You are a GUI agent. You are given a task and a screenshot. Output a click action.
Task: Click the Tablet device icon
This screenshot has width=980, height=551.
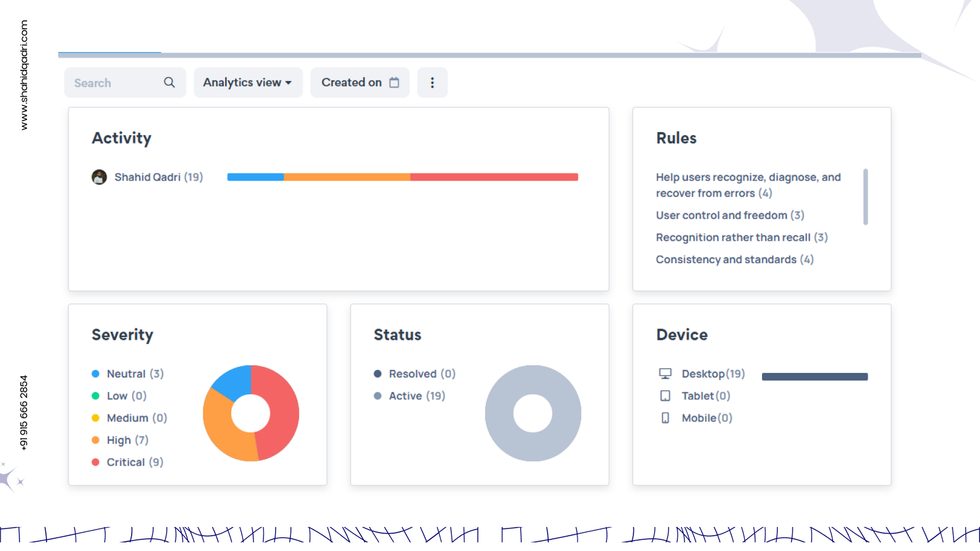[665, 396]
